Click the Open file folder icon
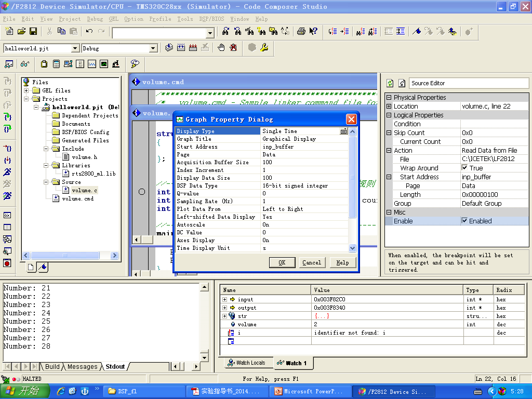The image size is (532, 399). tap(21, 32)
